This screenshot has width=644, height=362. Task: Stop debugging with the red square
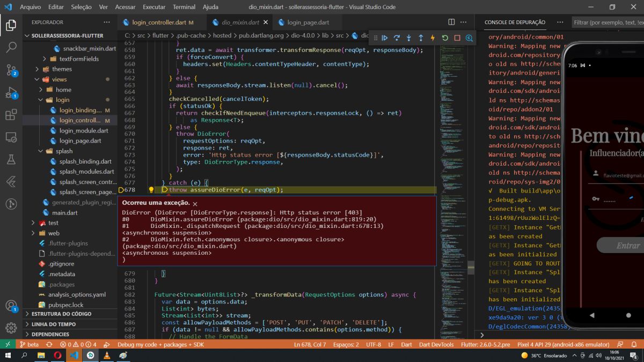pos(457,38)
